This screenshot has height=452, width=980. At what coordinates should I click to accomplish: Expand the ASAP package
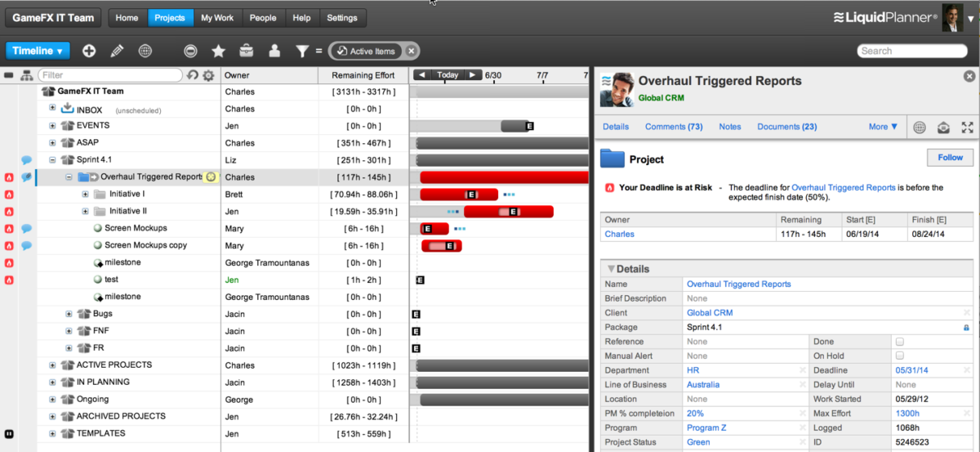[x=52, y=143]
